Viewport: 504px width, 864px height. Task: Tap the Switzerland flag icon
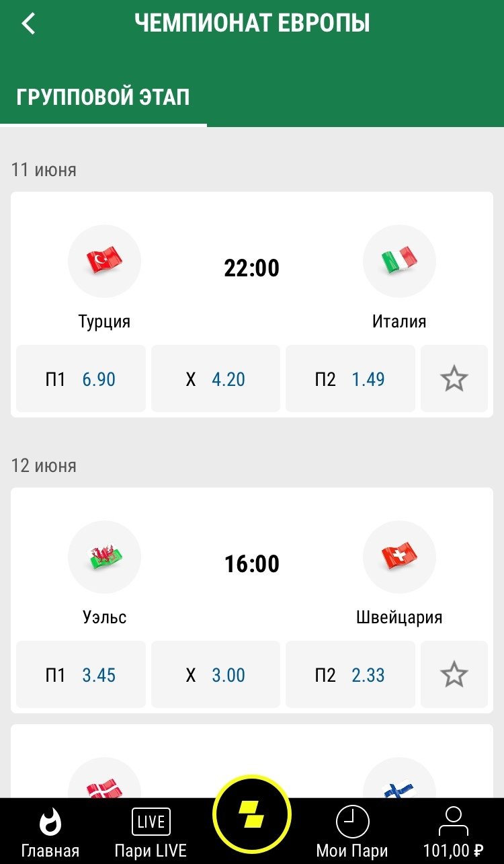click(399, 557)
